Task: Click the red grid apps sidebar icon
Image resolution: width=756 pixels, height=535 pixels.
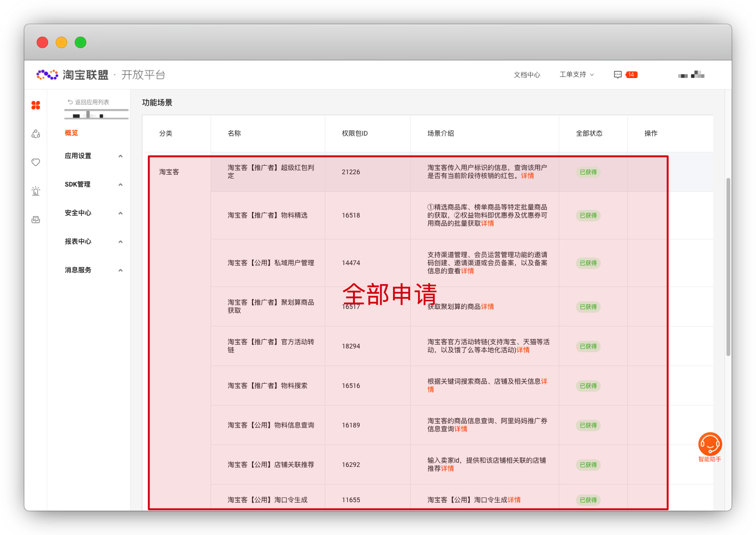Action: 36,105
